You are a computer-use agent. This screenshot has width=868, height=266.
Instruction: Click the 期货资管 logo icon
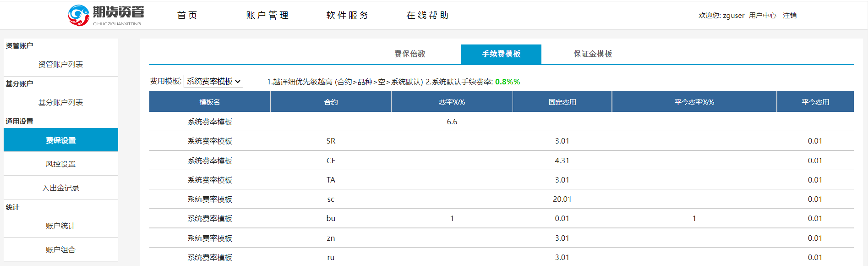click(79, 15)
